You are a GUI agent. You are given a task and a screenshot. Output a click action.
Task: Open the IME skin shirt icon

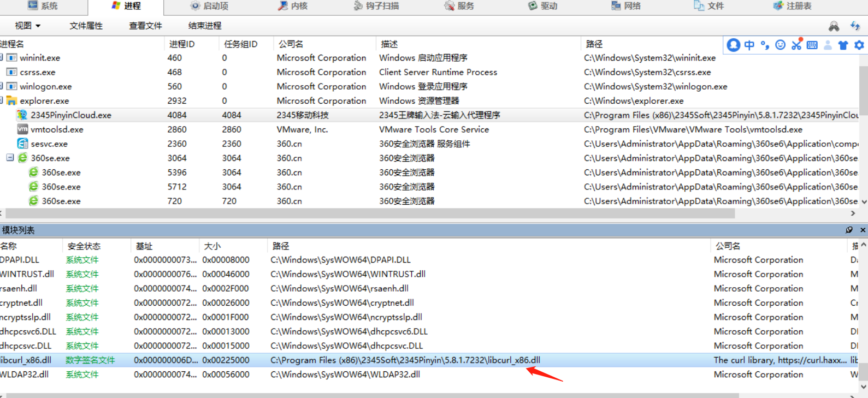(x=843, y=45)
